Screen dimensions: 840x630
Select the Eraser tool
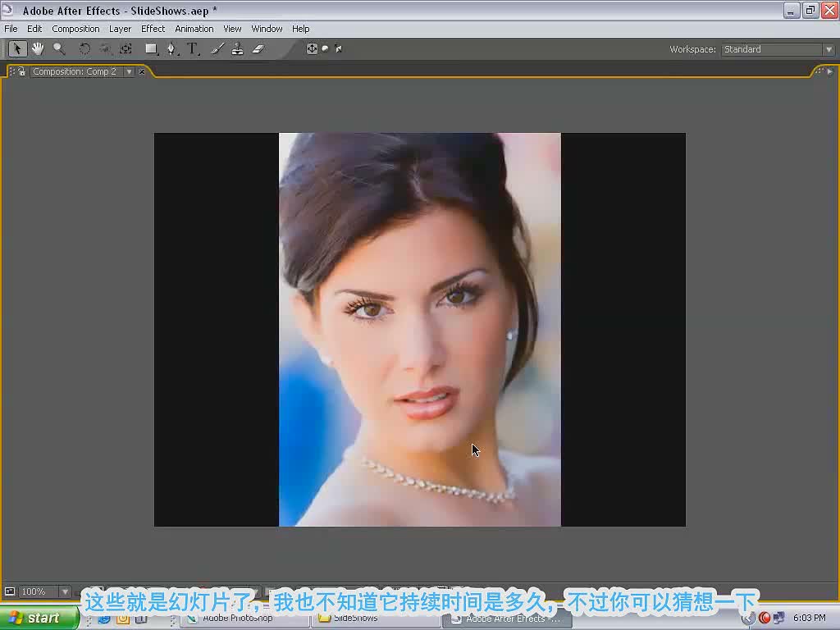[258, 48]
